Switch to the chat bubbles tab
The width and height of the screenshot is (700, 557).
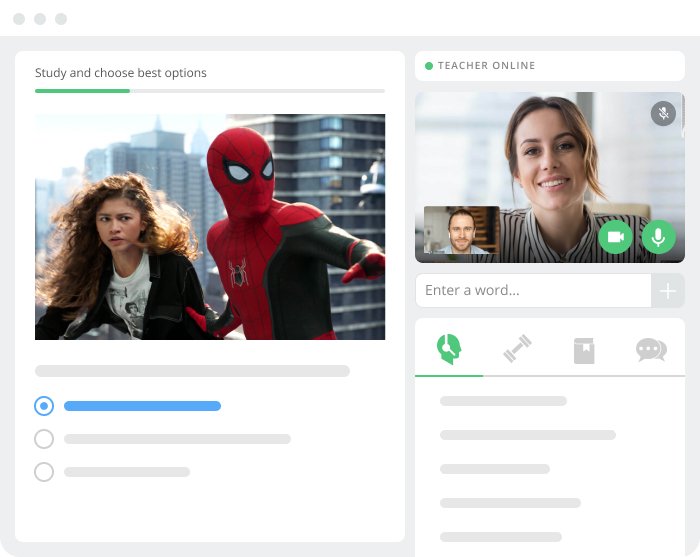coord(651,350)
